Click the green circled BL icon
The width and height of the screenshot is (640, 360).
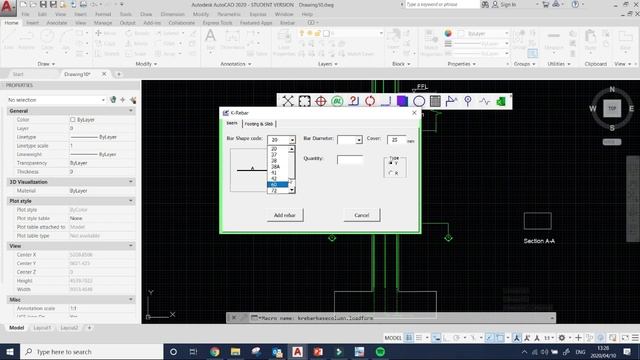pos(337,101)
